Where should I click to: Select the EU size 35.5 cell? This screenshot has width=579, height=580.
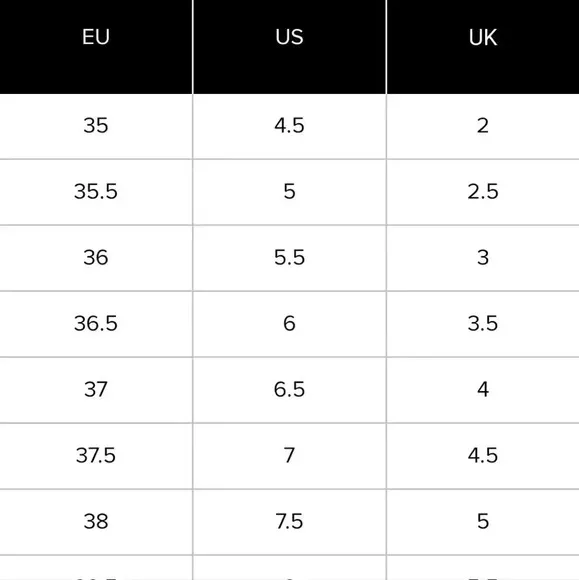pyautogui.click(x=96, y=192)
